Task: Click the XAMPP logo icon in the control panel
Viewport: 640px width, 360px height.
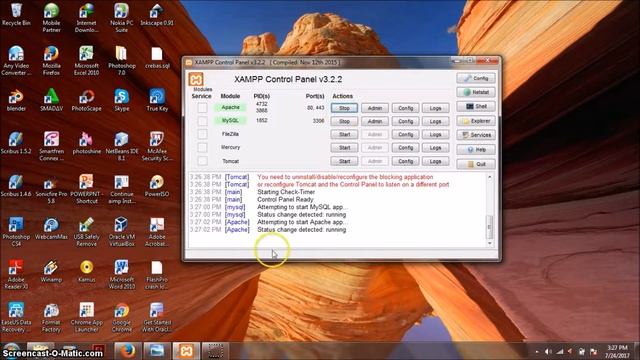Action: [x=196, y=79]
